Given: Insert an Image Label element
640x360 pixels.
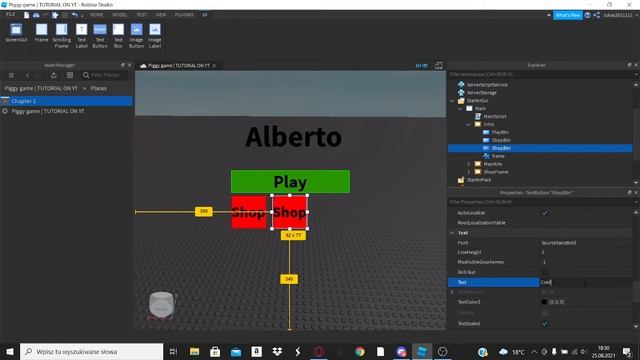Looking at the screenshot, I should (155, 36).
